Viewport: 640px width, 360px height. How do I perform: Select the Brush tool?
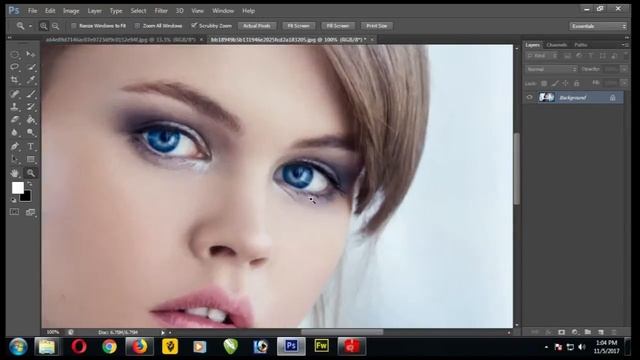tap(31, 94)
